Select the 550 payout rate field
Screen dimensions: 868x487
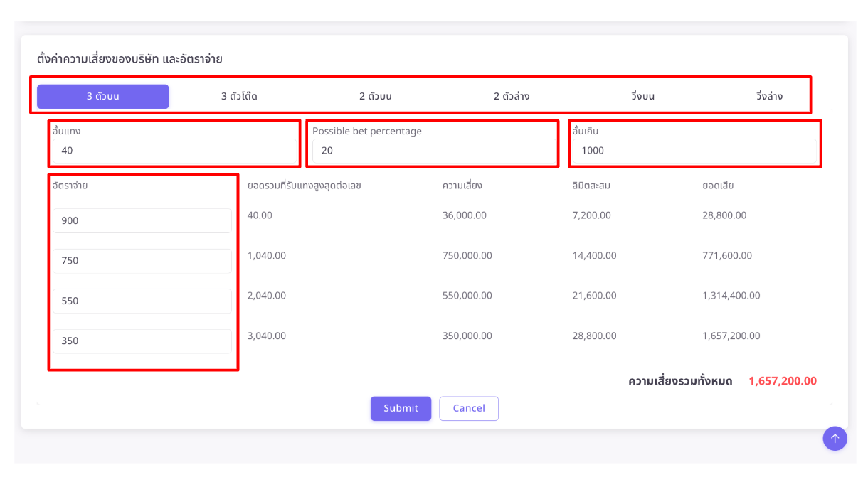142,301
